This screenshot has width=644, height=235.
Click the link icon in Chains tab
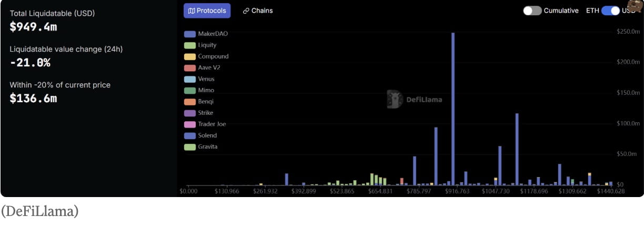(x=246, y=11)
